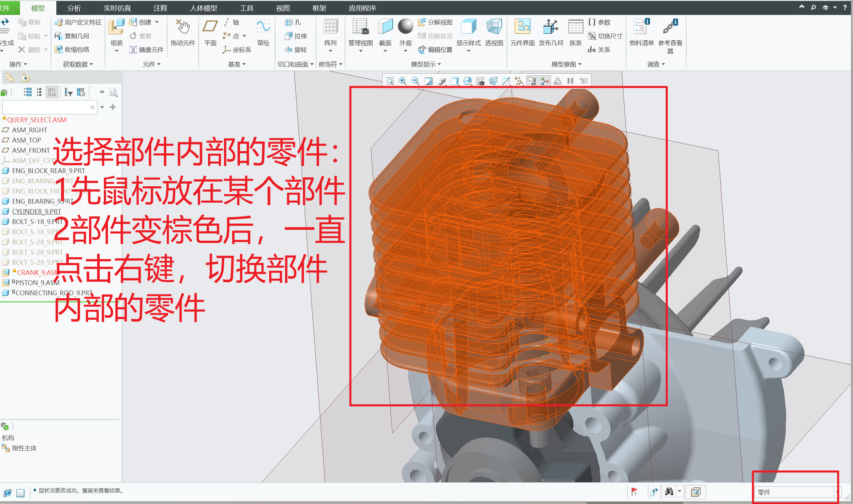
Task: Switch to the 分析 ribbon tab
Action: [74, 8]
